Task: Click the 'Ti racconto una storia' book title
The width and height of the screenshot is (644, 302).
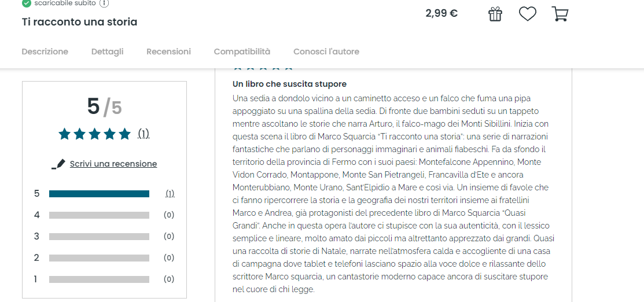Action: click(80, 23)
